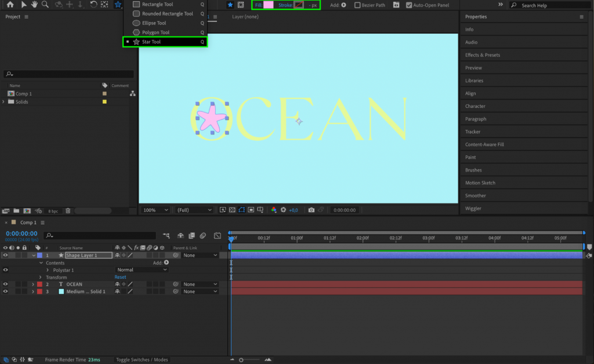Select the Rotation tool
This screenshot has height=364, width=594.
[x=94, y=5]
